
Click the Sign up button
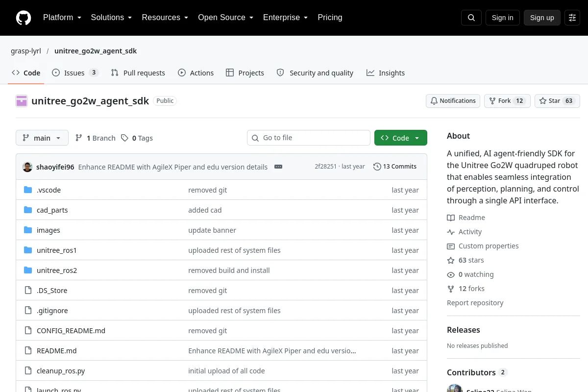click(542, 18)
